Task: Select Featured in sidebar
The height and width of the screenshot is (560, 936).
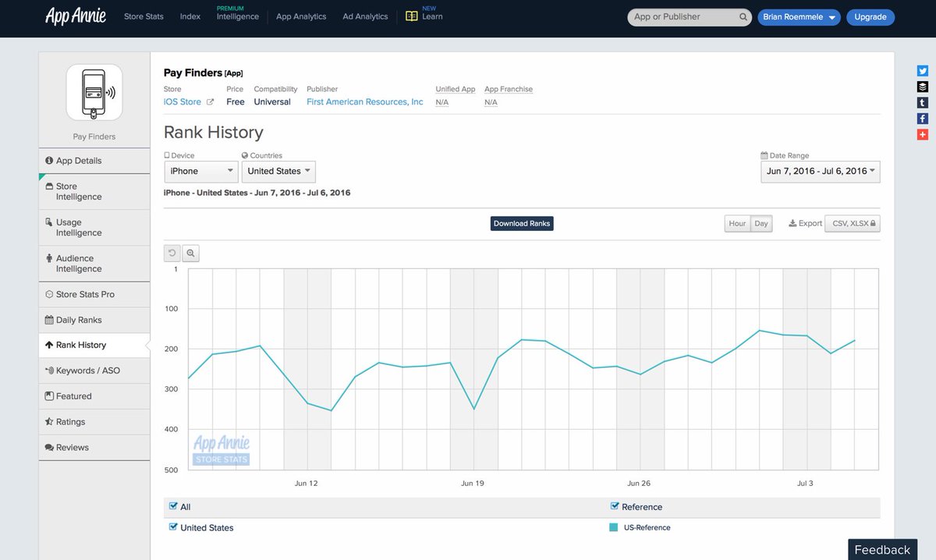Action: 94,396
